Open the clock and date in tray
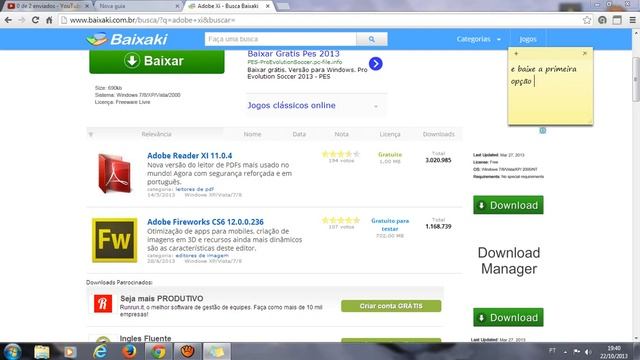 (614, 352)
